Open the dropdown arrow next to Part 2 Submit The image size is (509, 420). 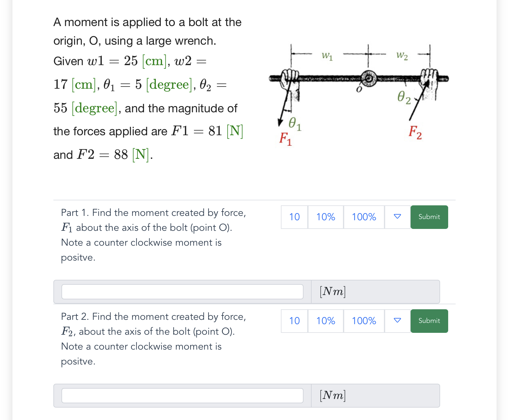coord(397,321)
